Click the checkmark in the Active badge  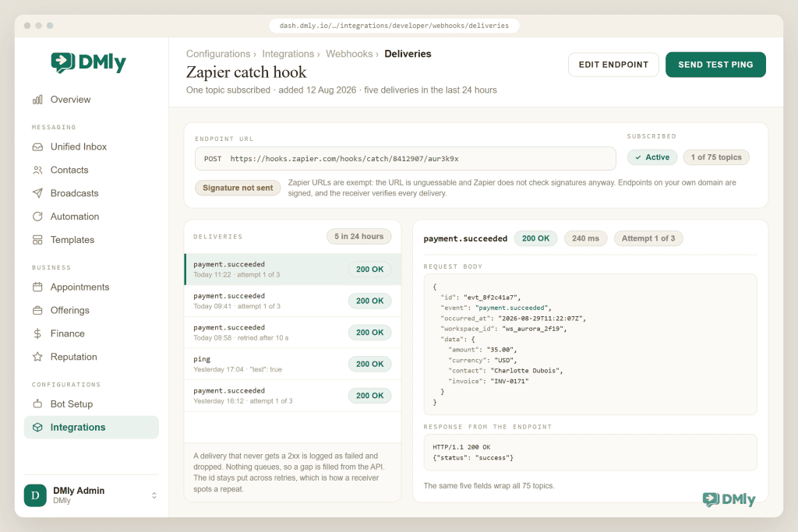tap(638, 157)
